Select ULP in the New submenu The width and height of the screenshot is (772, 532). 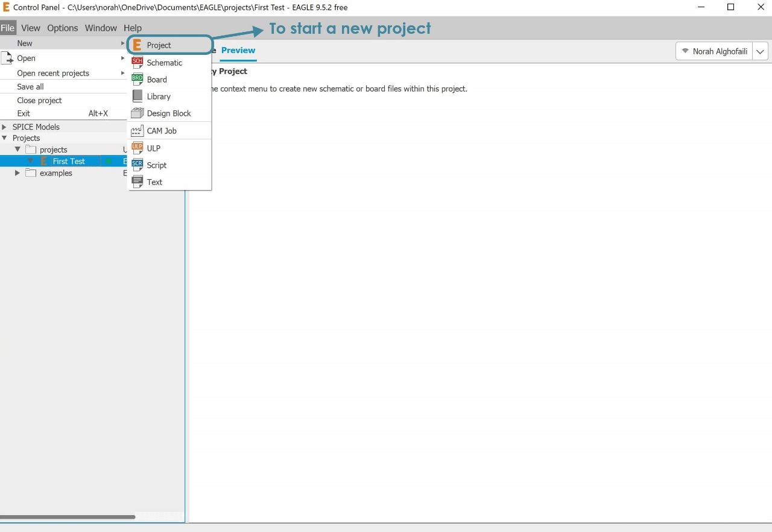[169, 148]
